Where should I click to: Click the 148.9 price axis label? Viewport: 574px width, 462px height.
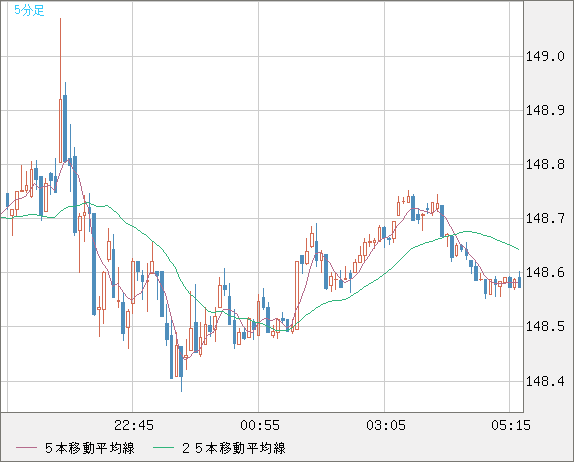[x=545, y=110]
